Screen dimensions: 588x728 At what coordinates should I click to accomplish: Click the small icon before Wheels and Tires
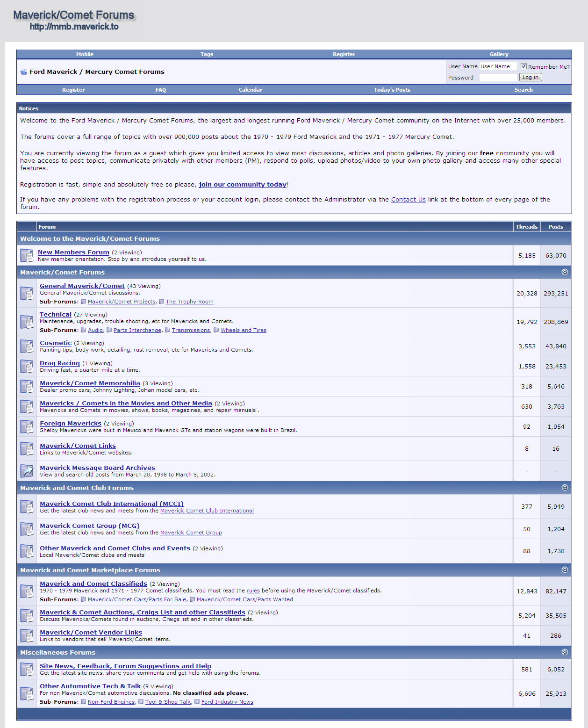point(216,330)
